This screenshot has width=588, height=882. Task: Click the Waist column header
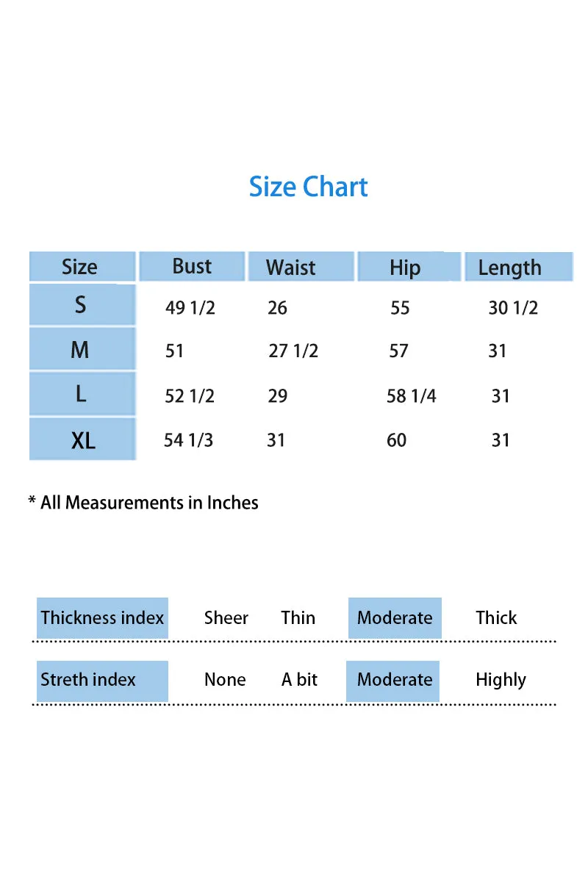click(x=301, y=266)
